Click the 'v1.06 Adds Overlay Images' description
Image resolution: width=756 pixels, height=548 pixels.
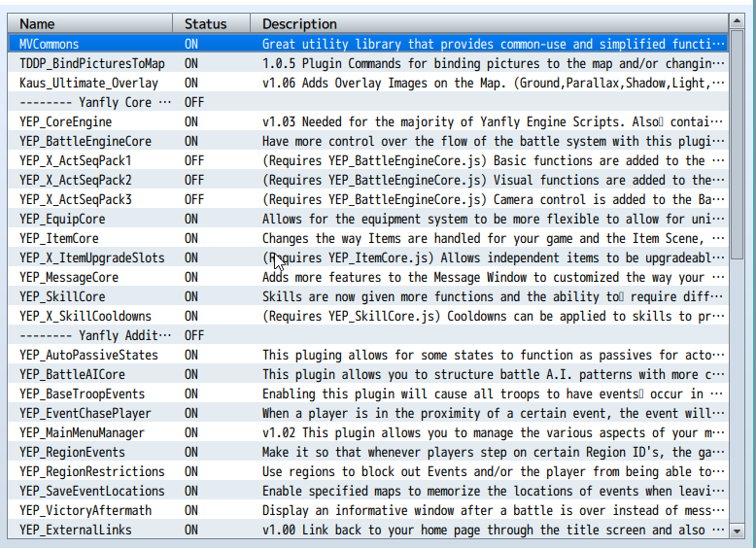click(x=494, y=83)
